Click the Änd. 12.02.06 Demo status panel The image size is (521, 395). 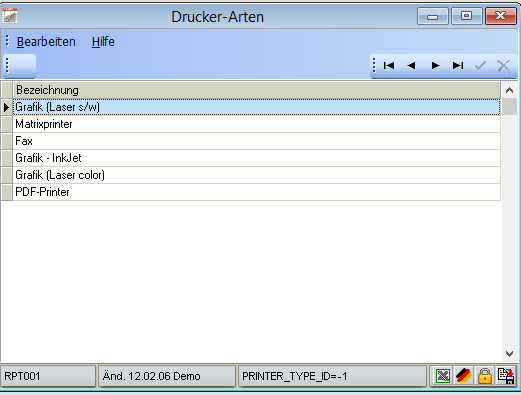tap(167, 376)
